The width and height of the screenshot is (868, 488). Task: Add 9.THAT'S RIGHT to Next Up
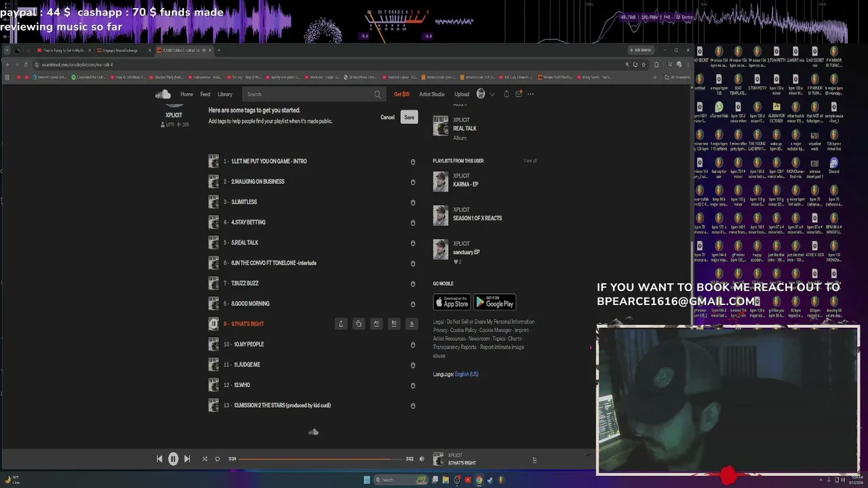pyautogui.click(x=376, y=324)
